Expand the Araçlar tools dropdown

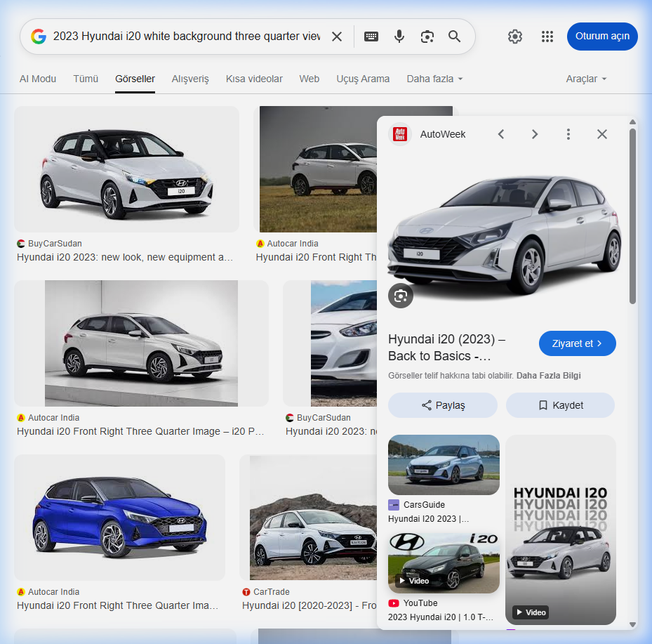coord(586,79)
